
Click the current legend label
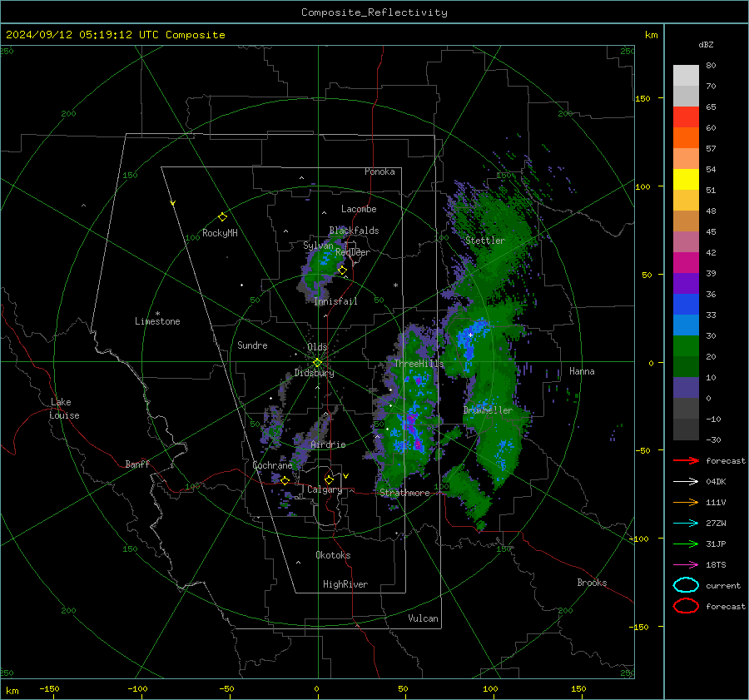coord(723,585)
